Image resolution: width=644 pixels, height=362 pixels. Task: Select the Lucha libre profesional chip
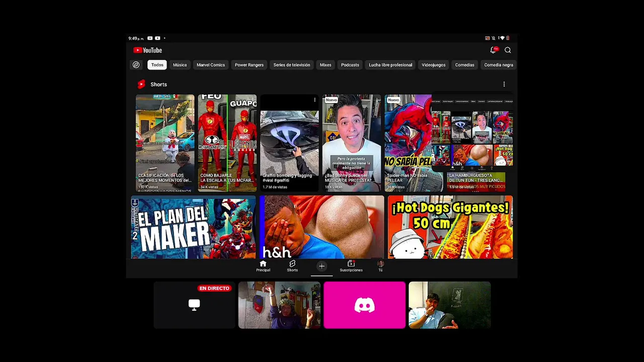[x=390, y=65]
